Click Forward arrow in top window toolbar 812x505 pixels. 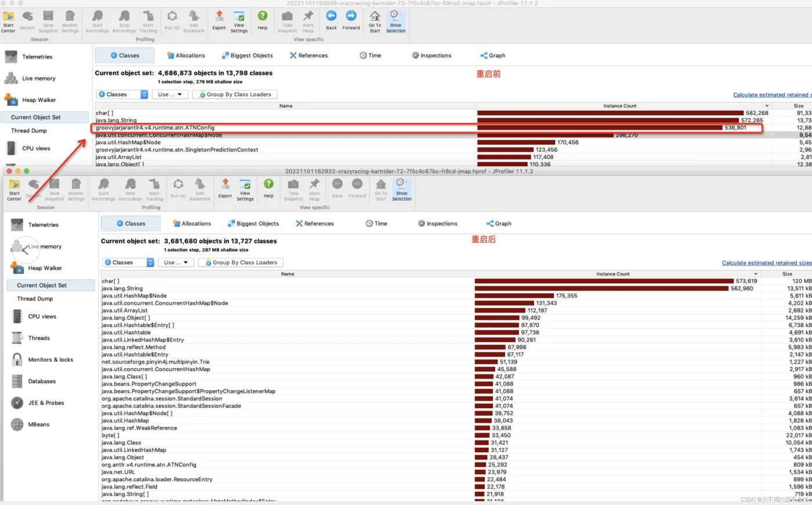[351, 20]
